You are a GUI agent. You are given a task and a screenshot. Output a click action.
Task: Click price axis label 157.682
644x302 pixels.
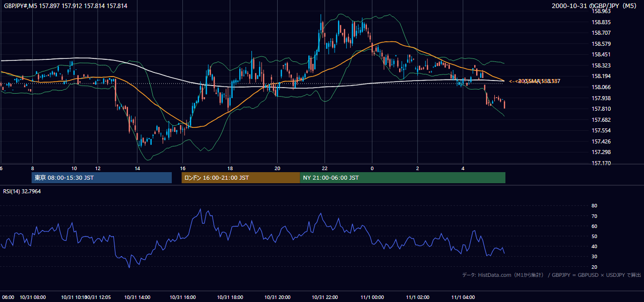click(601, 120)
